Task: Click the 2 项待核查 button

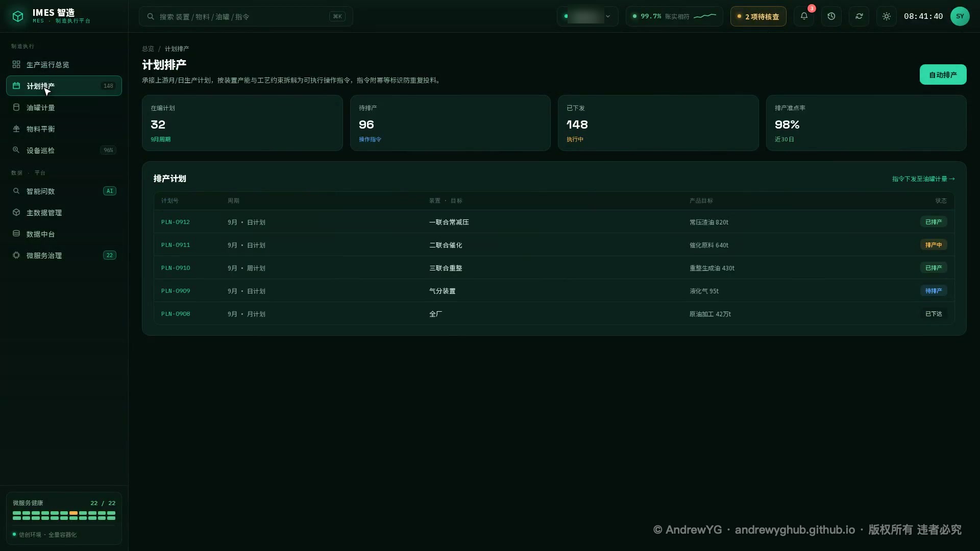Action: click(x=758, y=16)
